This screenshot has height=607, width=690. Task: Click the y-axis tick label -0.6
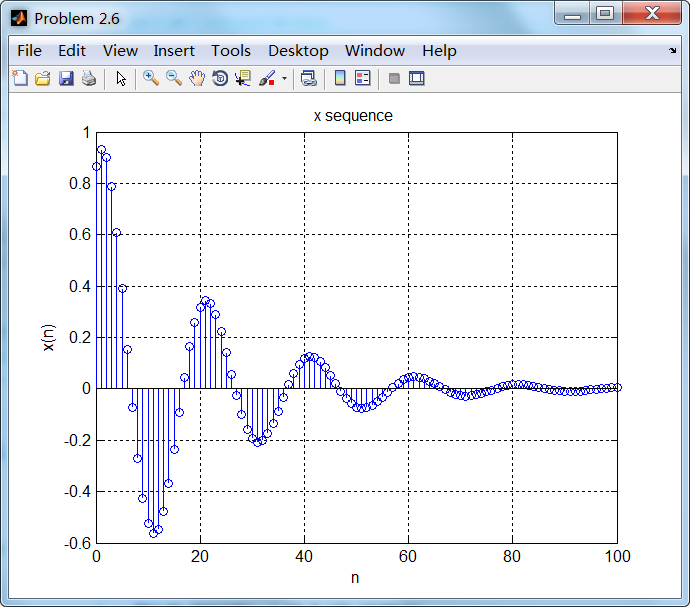pos(77,543)
